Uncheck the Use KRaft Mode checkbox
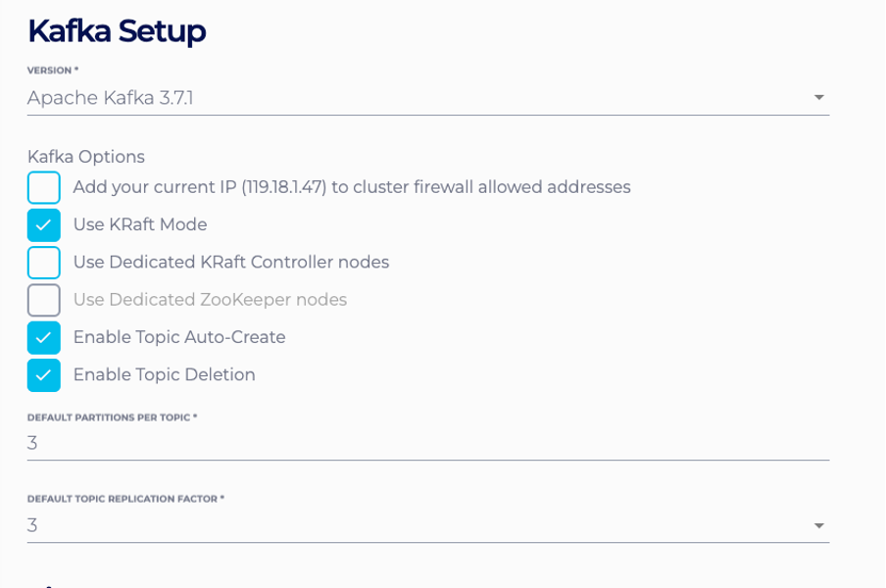 pos(44,224)
